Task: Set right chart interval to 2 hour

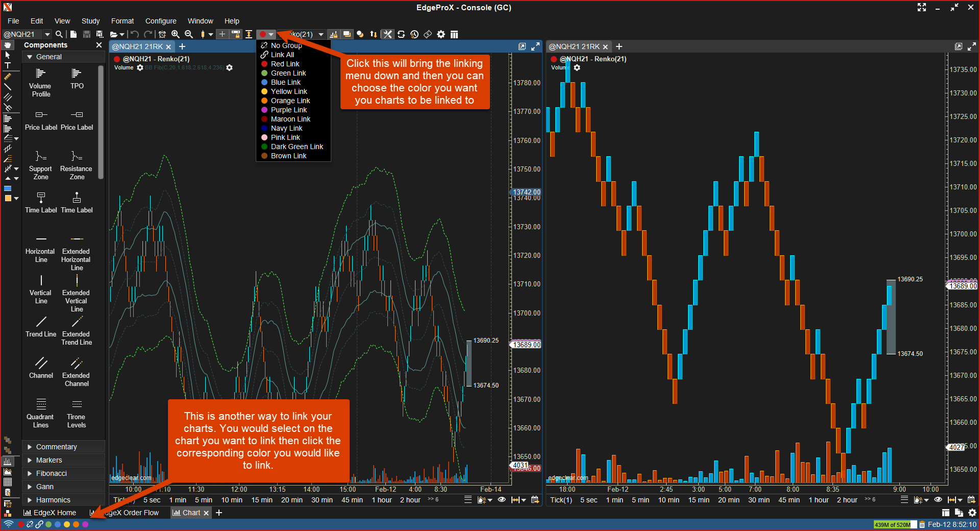Action: 847,500
